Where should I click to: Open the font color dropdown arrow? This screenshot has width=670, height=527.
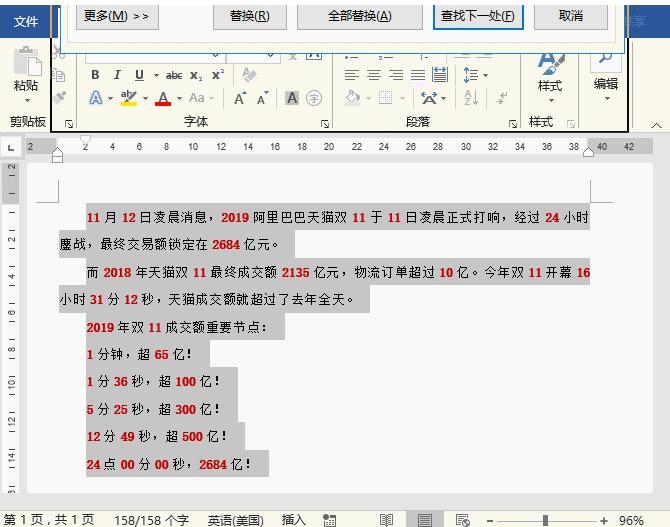click(180, 98)
